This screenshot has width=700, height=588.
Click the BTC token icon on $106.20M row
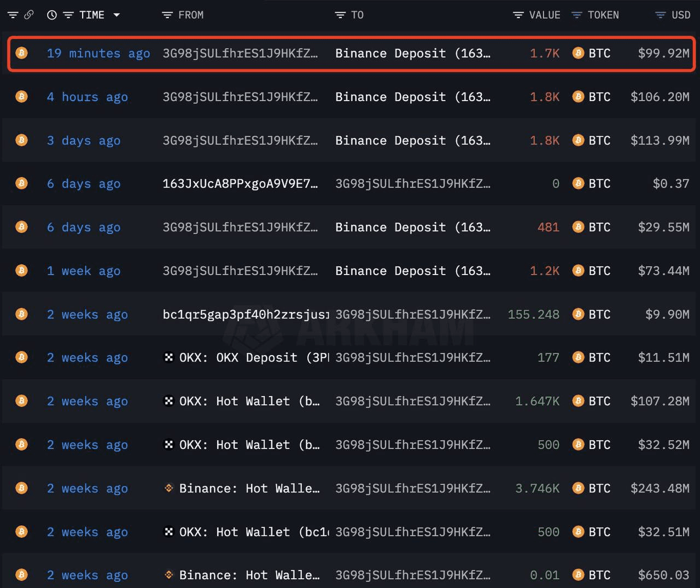[578, 97]
